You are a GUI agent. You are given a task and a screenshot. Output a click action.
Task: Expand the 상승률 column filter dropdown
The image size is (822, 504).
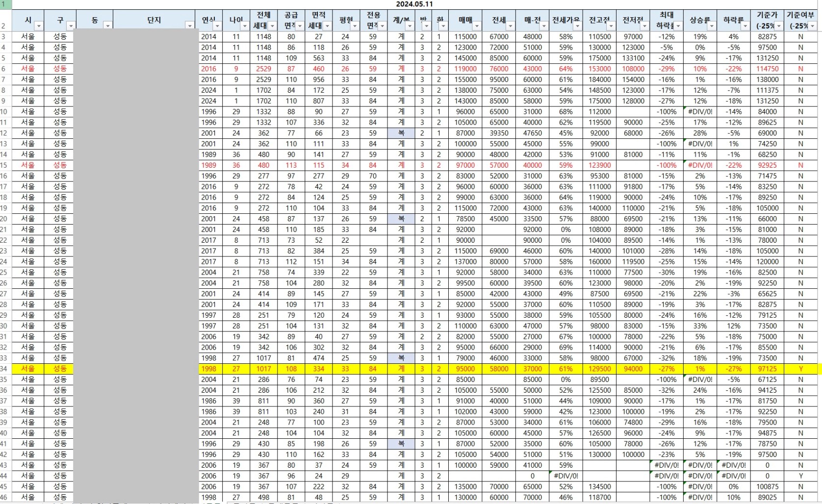[712, 25]
